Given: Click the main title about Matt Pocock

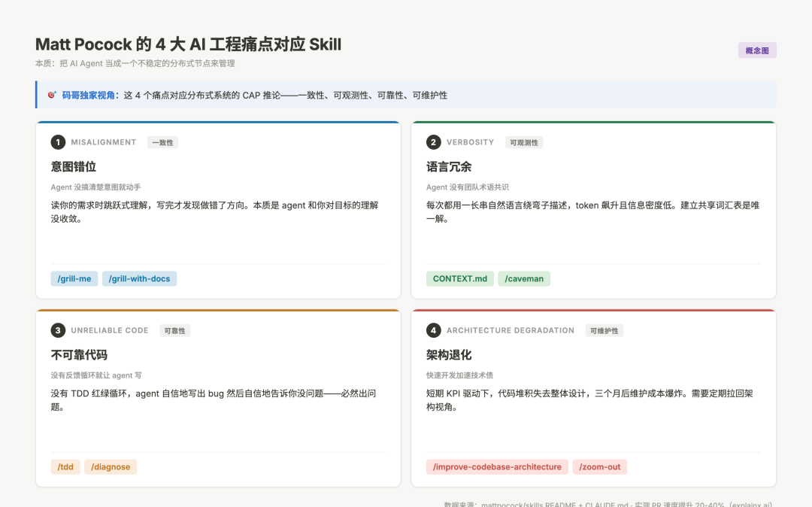Looking at the screenshot, I should point(189,44).
